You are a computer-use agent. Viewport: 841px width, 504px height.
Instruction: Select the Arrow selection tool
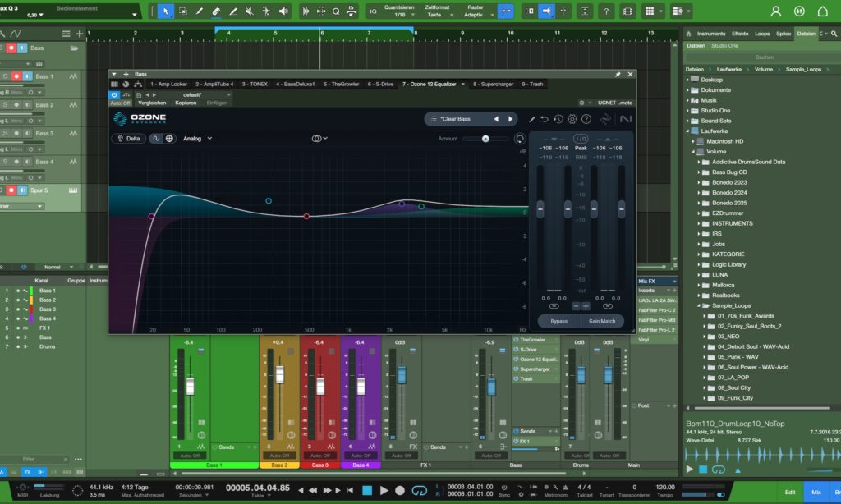point(166,11)
